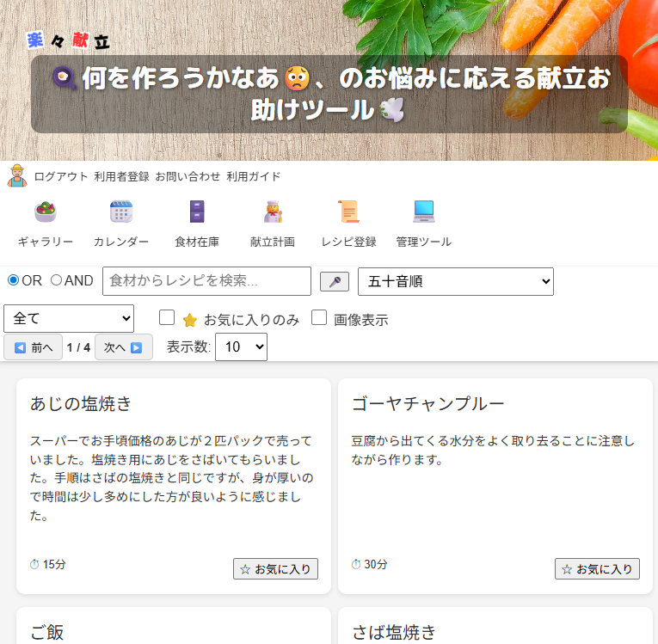658x644 pixels.
Task: Click the clock icon beside 30分
Action: click(356, 565)
